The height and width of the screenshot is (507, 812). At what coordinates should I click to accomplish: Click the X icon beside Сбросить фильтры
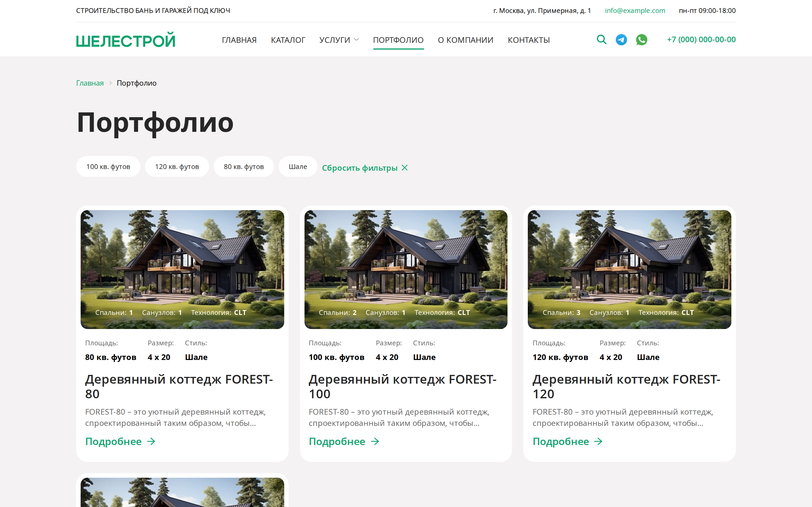[x=405, y=168]
